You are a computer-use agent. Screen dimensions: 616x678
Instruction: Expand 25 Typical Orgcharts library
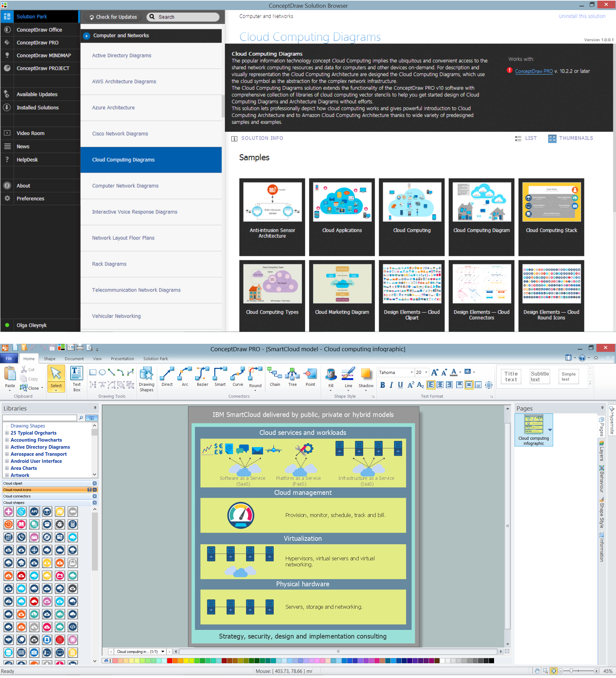7,433
